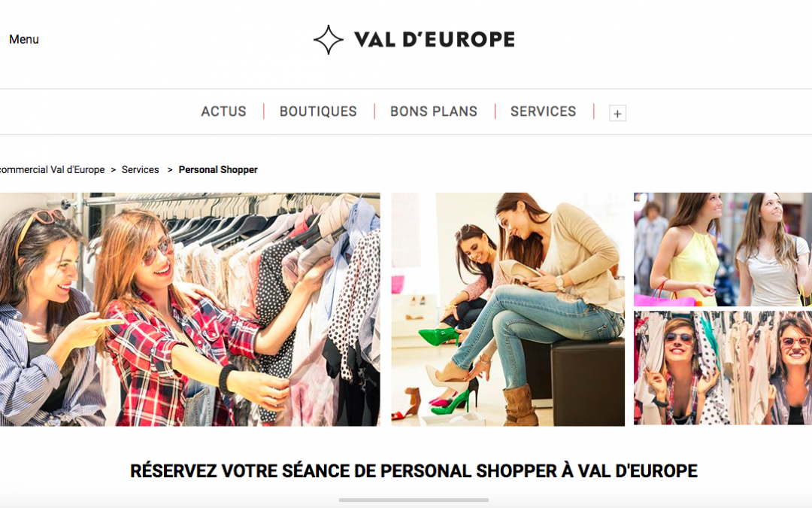Click the breadcrumb arrow before Services
This screenshot has height=508, width=812.
[113, 170]
